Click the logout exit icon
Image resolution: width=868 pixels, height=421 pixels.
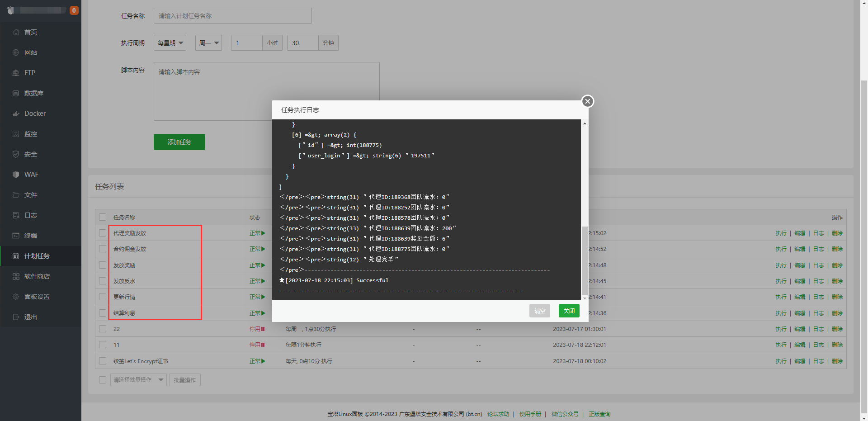click(16, 317)
